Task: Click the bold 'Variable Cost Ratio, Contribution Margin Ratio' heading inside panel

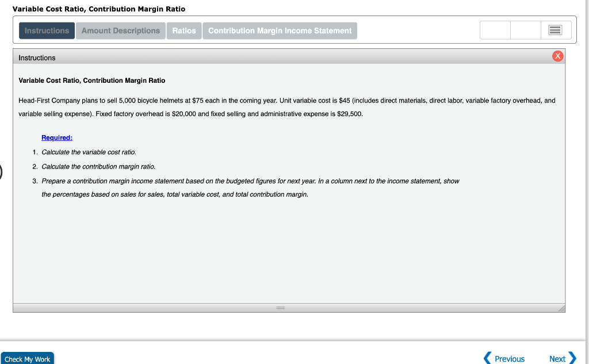Action: pos(92,81)
